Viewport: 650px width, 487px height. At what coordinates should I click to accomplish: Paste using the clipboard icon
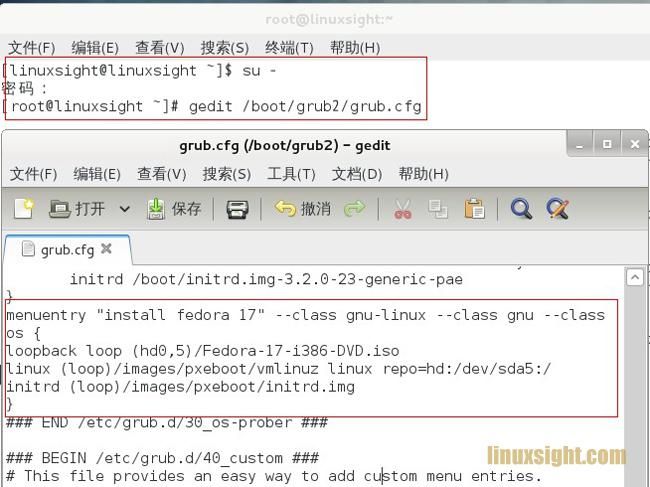(x=475, y=208)
